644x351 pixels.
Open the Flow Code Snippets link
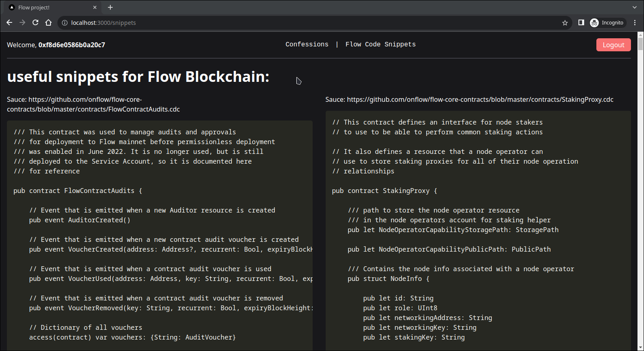381,44
